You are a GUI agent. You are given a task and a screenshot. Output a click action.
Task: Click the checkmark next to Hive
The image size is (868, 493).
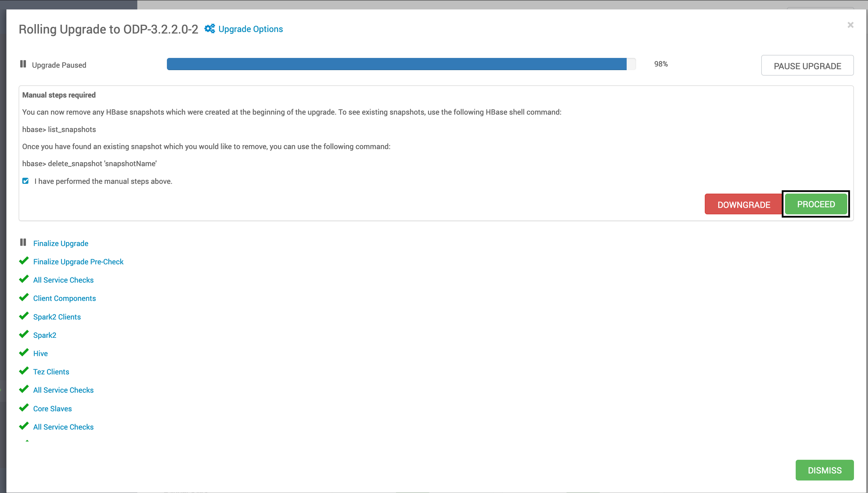[24, 352]
